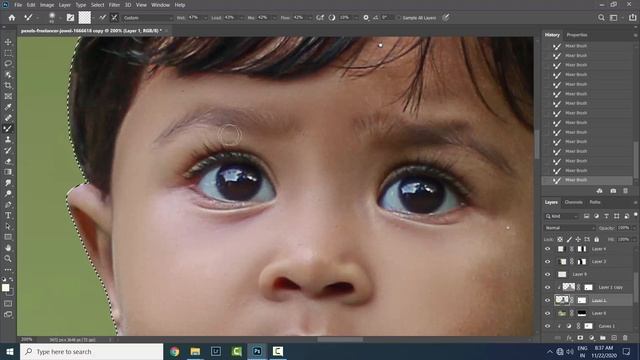Toggle visibility of Layer 3

tap(548, 262)
